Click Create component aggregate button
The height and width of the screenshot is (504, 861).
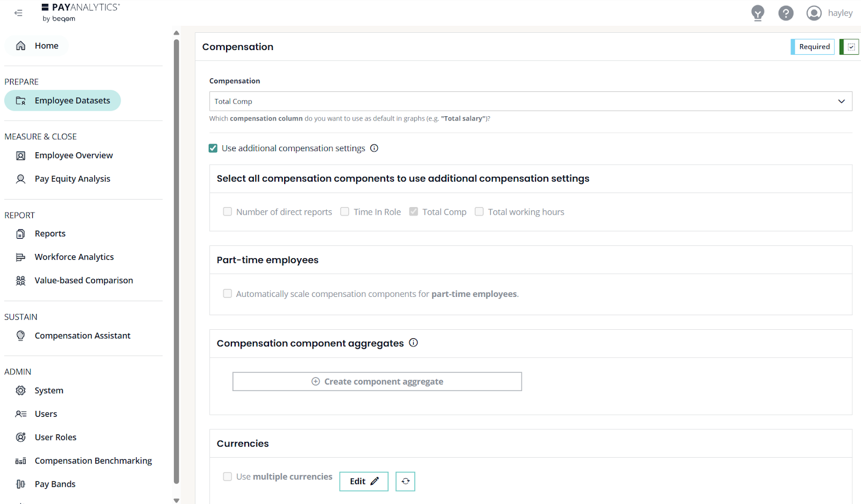point(377,382)
